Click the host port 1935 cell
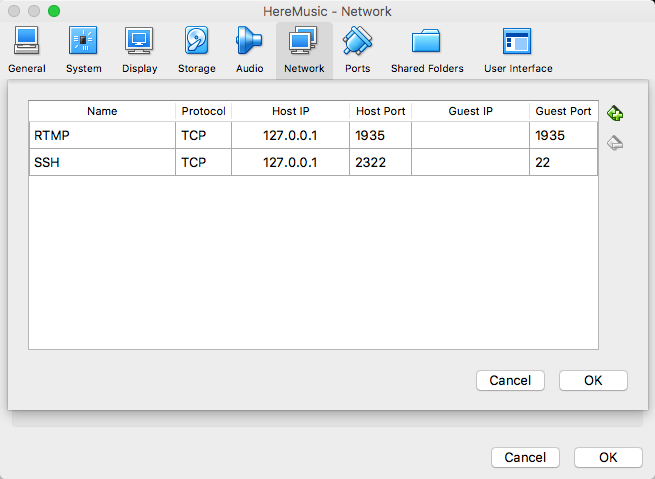The width and height of the screenshot is (655, 479). point(381,135)
